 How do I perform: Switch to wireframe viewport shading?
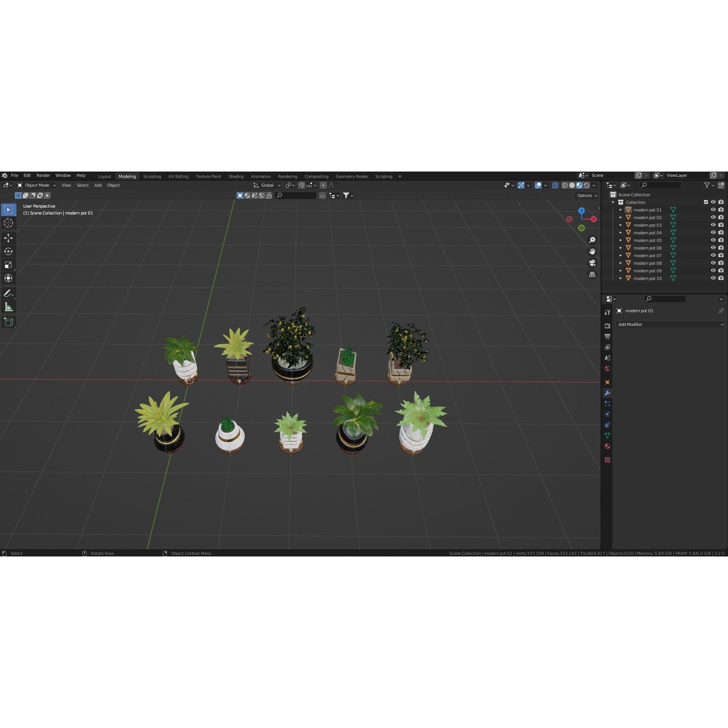click(565, 185)
